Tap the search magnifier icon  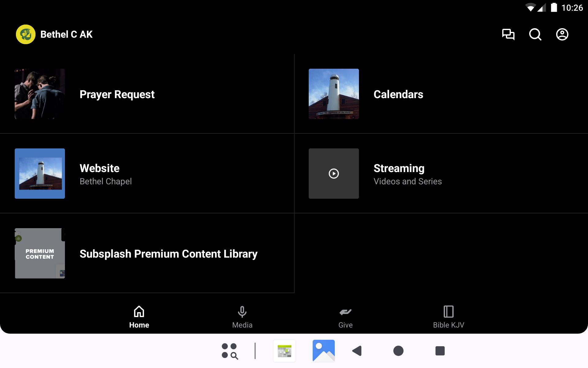pyautogui.click(x=535, y=34)
